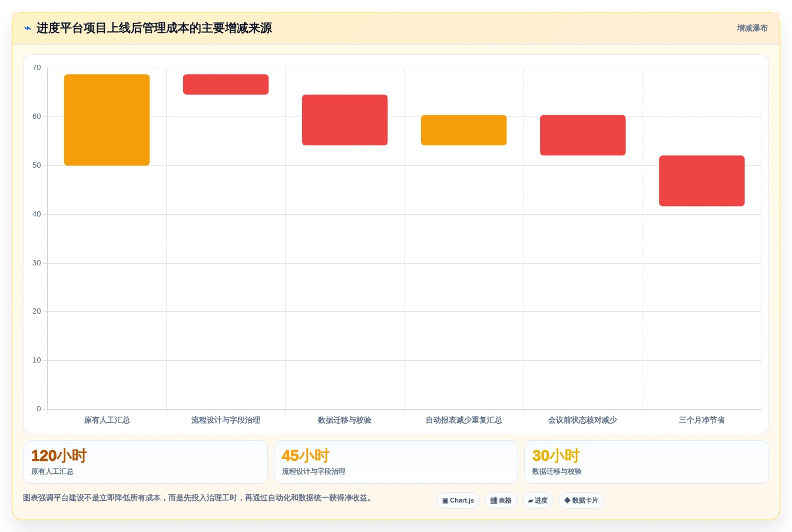Viewport: 792px width, 532px height.
Task: Click the chart title 进度平台项目上线后管理成本的主要增减来源
Action: coord(154,28)
